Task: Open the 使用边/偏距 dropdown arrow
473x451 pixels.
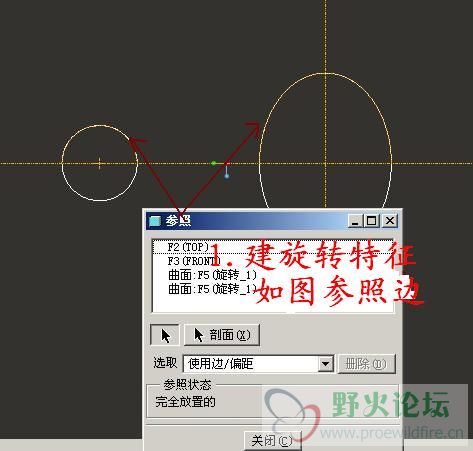Action: click(x=325, y=363)
